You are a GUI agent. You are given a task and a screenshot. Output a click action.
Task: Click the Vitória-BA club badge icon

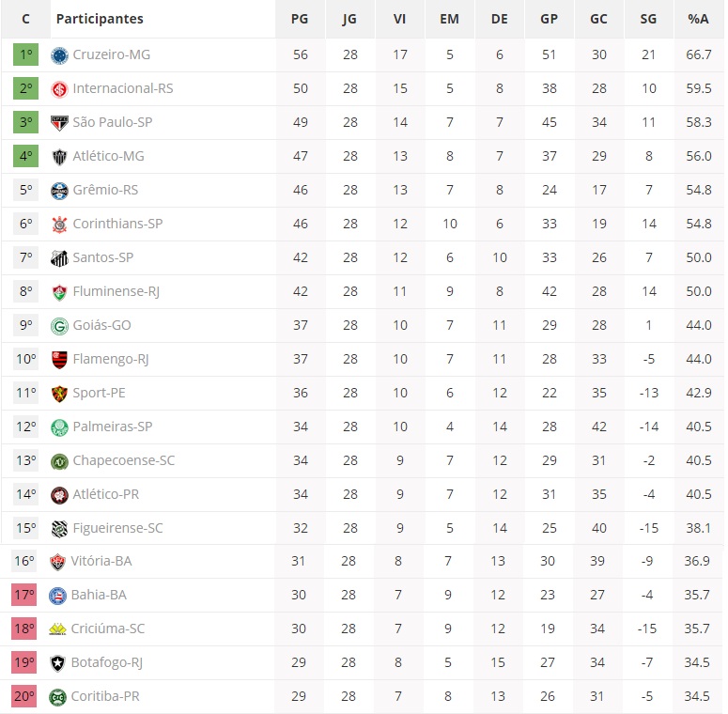pos(59,562)
